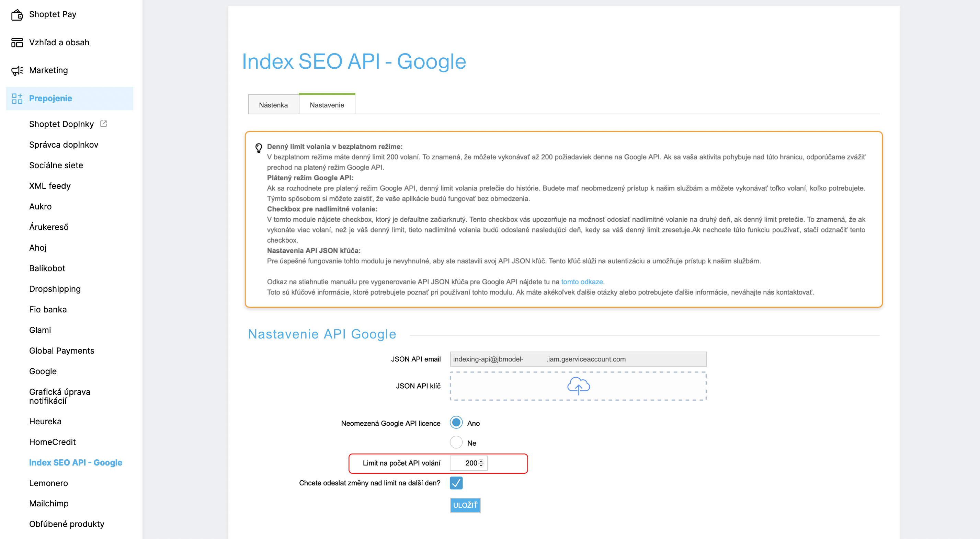Click 'Checkbox pre nadlimitné volanie:' heading
Image resolution: width=980 pixels, height=539 pixels.
tap(322, 209)
